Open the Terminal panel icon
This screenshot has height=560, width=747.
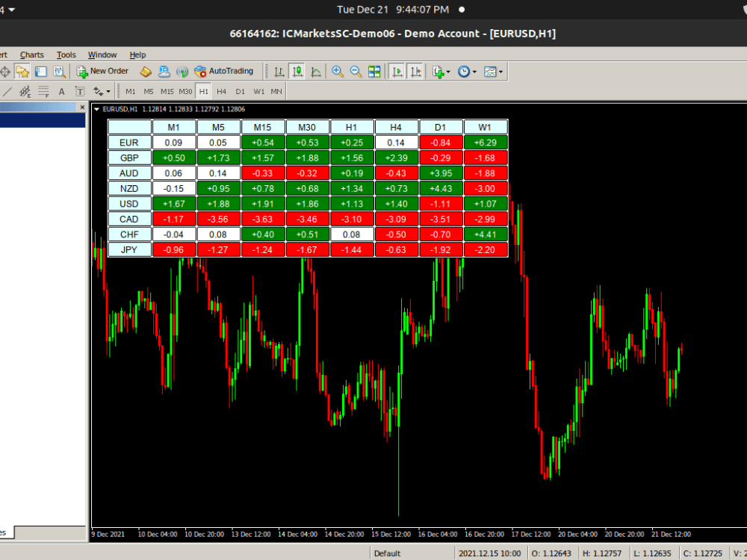(40, 72)
